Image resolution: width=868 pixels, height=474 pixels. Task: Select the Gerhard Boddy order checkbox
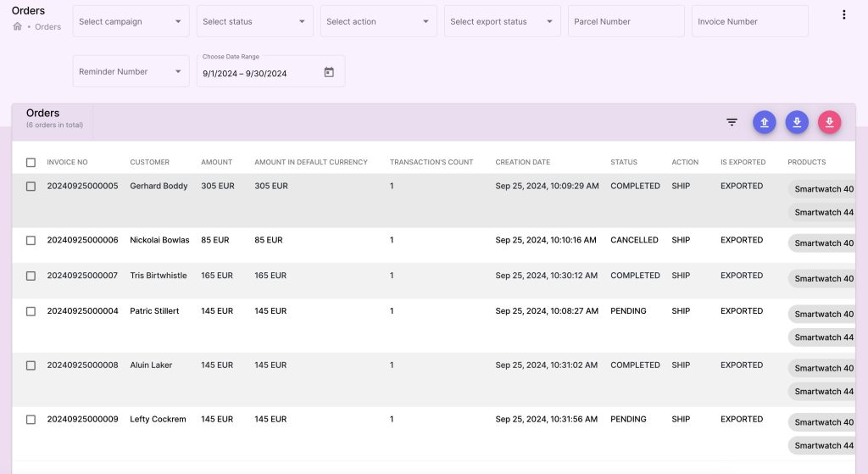(31, 187)
